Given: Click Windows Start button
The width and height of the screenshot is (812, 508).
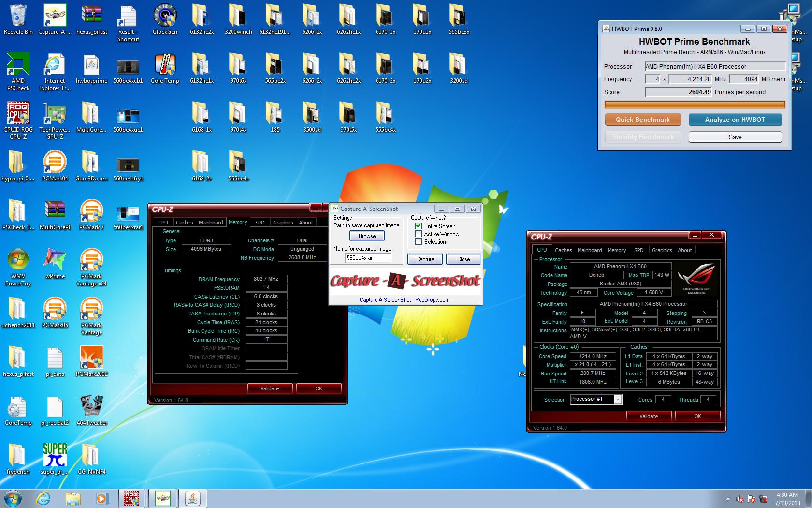Looking at the screenshot, I should 13,498.
